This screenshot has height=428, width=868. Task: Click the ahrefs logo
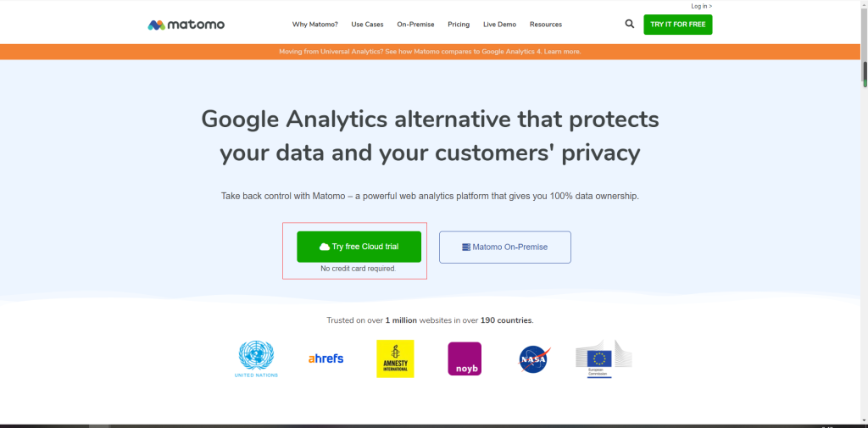pos(325,359)
